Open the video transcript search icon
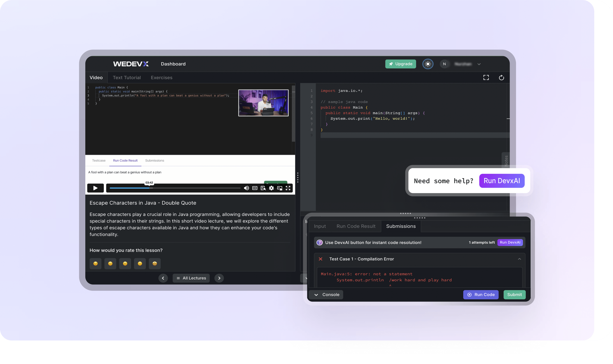The height and width of the screenshot is (364, 613). tap(263, 188)
